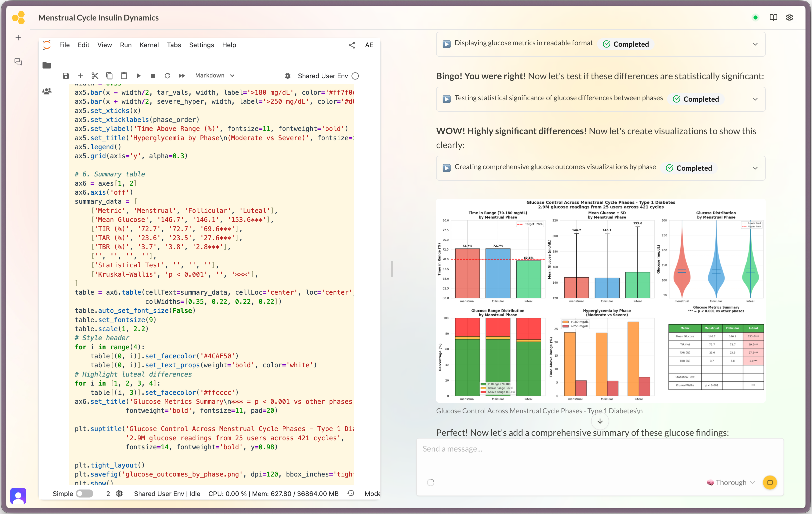Run all cells with the fast-forward icon
This screenshot has width=812, height=514.
coord(182,75)
